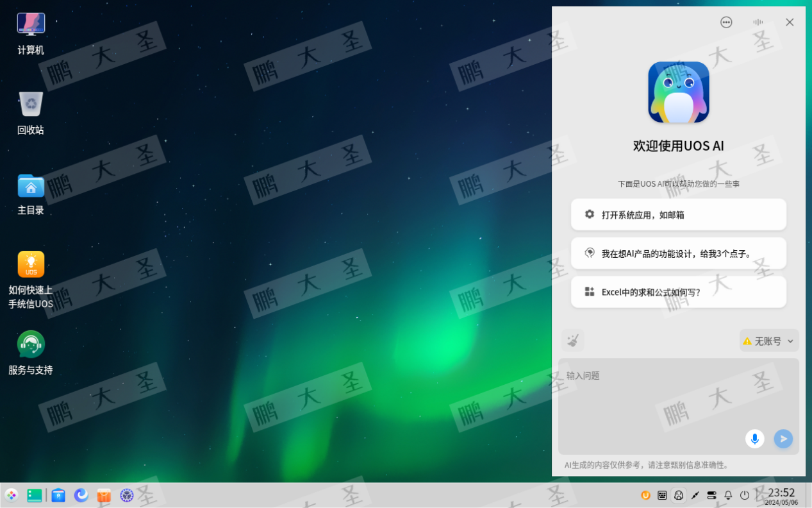
Task: Select the Excel sum formula suggestion
Action: click(x=679, y=292)
